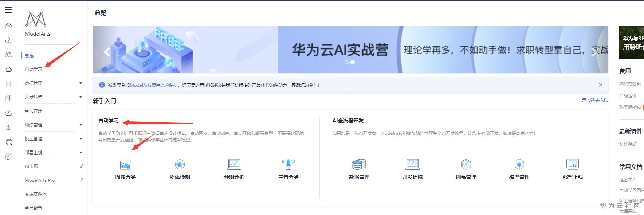Click the info icon in the survey notice
This screenshot has width=644, height=215.
click(102, 85)
